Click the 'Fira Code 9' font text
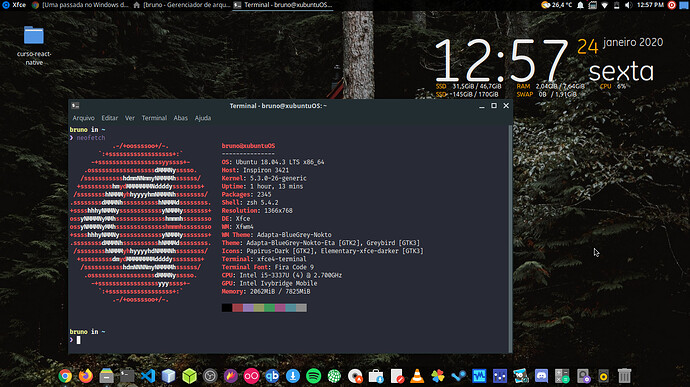690x387 pixels. pyautogui.click(x=294, y=267)
